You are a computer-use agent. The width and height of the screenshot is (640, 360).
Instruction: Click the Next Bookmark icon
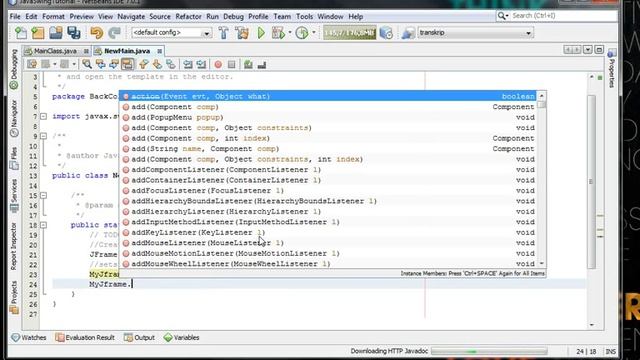pos(157,64)
